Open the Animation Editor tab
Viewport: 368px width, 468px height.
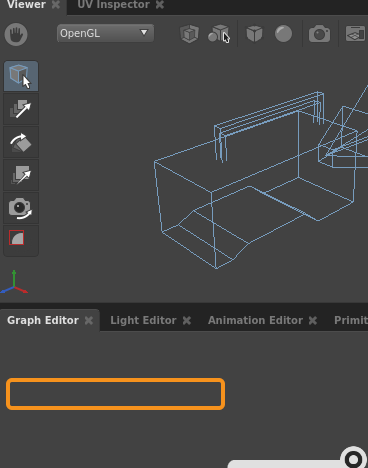tap(255, 320)
